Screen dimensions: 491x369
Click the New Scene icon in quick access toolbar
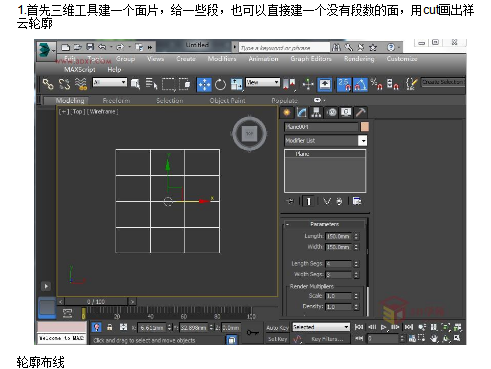(x=66, y=47)
